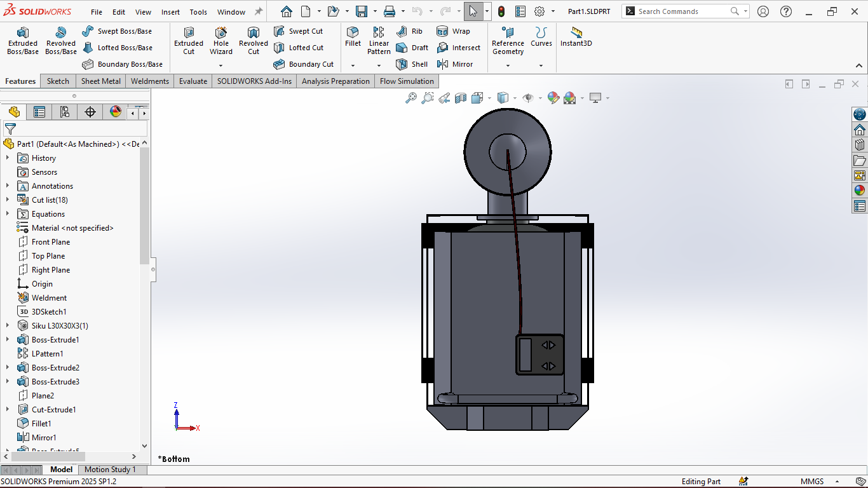The image size is (868, 488).
Task: Select the Revolved Boss/Base tool
Action: pyautogui.click(x=61, y=41)
